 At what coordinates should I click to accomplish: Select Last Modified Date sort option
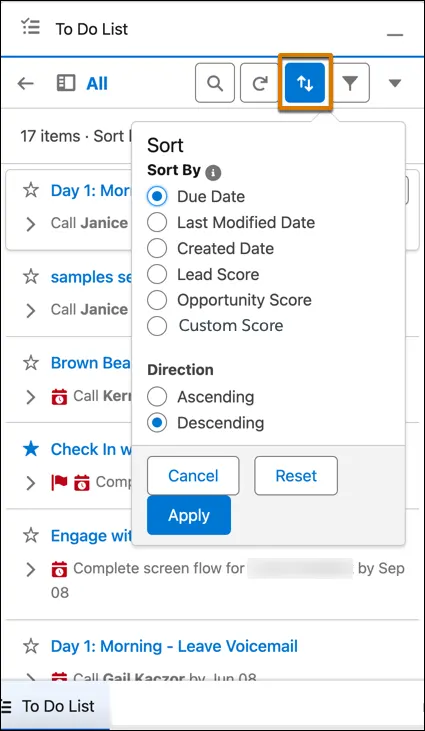[231, 222]
